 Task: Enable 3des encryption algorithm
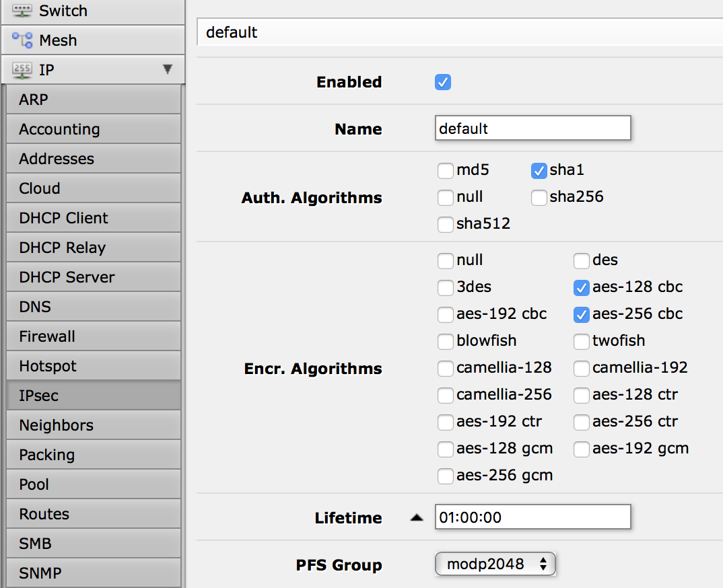click(446, 287)
